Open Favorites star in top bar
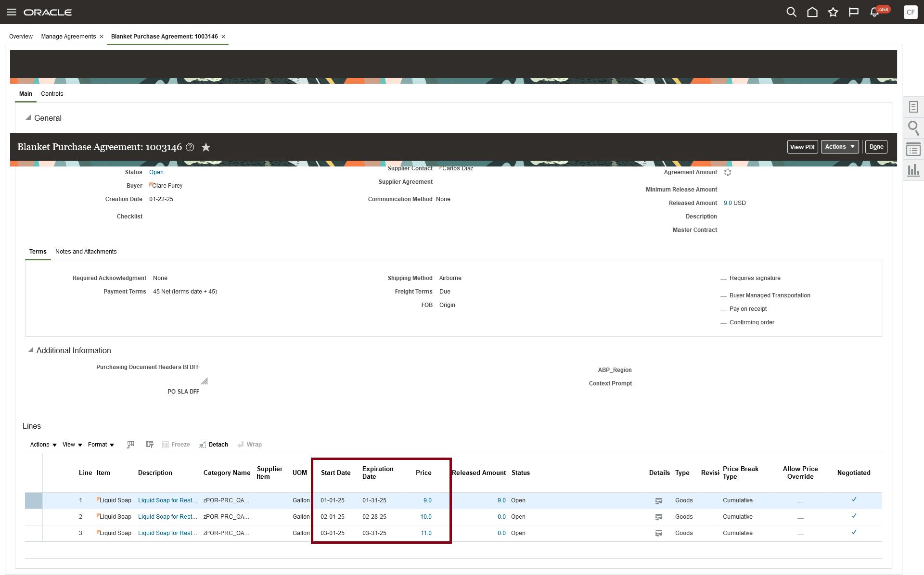 tap(833, 12)
